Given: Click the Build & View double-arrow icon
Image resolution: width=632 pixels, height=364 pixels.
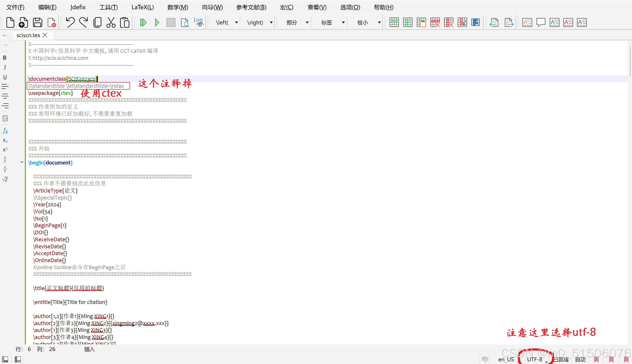Looking at the screenshot, I should click(143, 22).
